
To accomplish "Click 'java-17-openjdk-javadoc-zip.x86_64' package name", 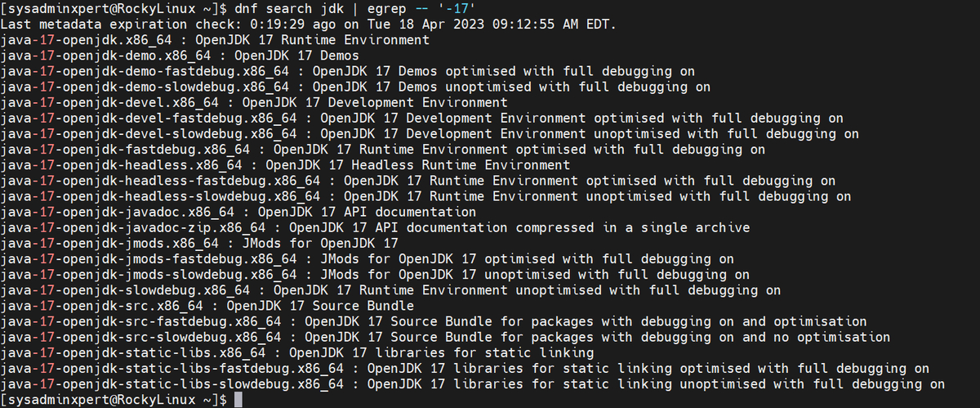I will tap(133, 227).
